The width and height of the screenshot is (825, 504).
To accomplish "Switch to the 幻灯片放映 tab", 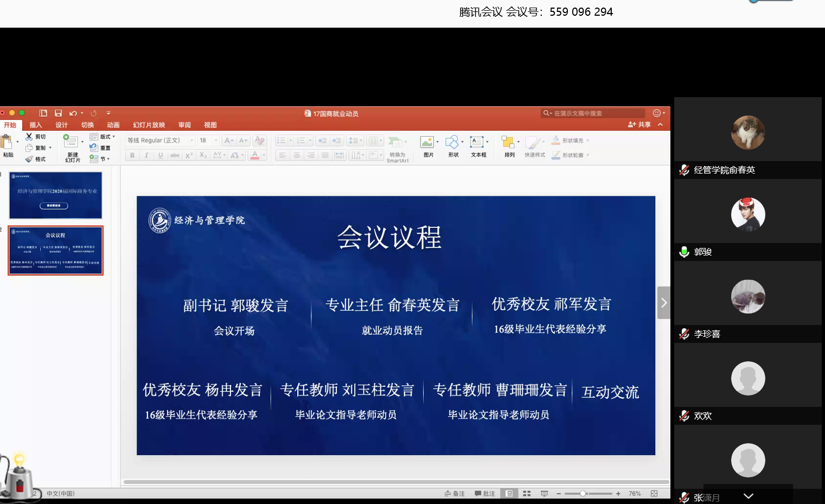I will click(x=149, y=125).
